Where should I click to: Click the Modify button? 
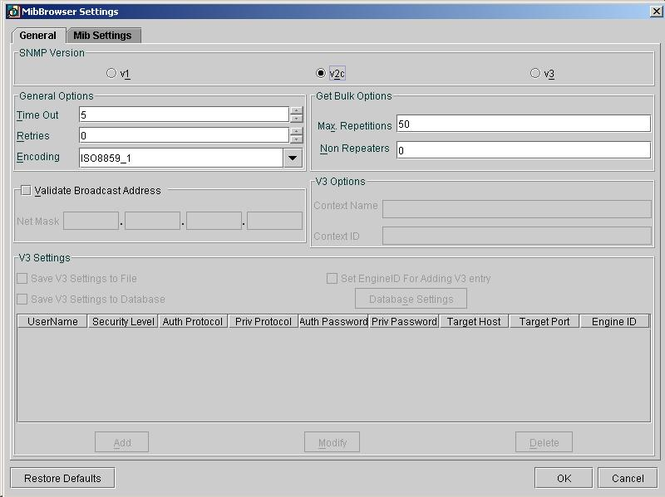(332, 442)
